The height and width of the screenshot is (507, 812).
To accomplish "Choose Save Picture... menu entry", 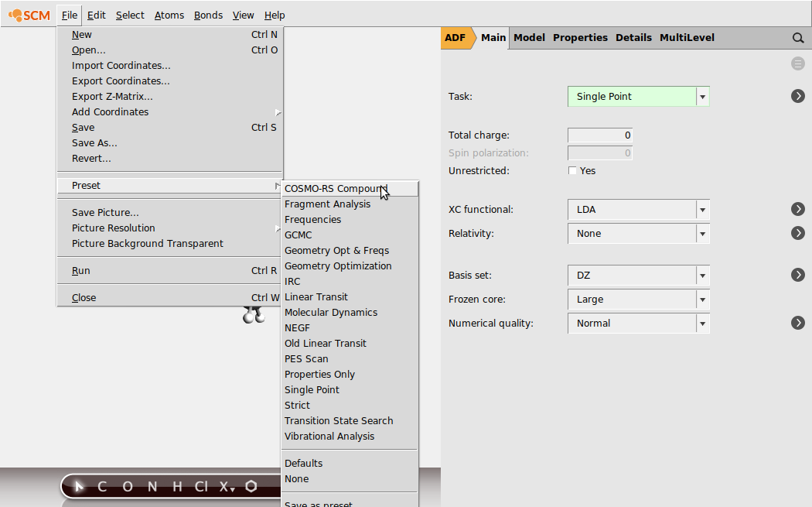I will [170, 213].
